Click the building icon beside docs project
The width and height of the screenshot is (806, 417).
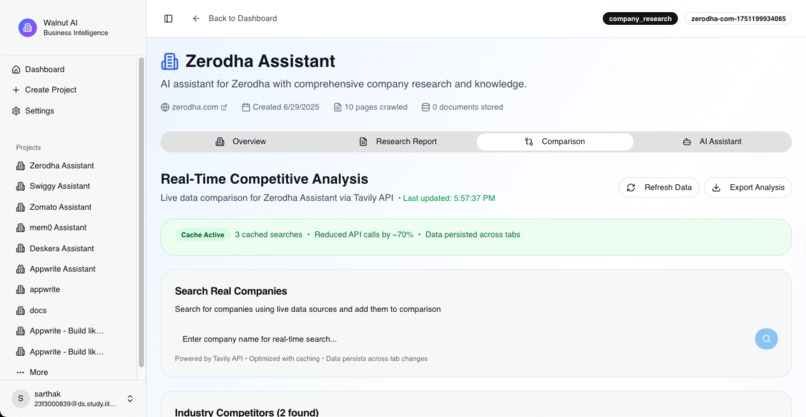[x=21, y=311]
